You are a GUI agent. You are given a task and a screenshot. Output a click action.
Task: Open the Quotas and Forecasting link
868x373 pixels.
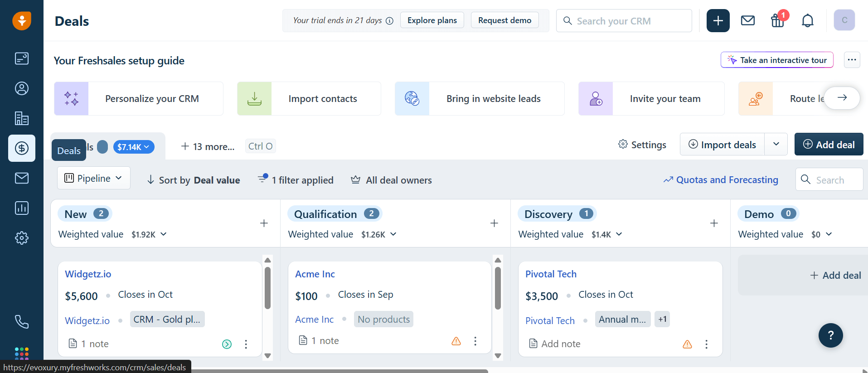click(x=721, y=180)
